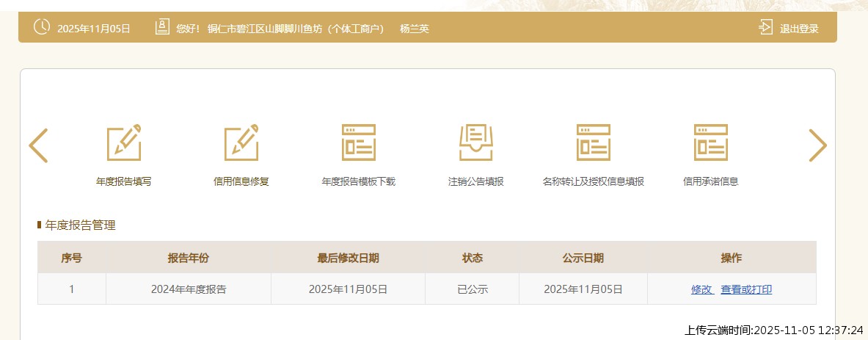Open the 信用承诺信息 icon

[710, 143]
